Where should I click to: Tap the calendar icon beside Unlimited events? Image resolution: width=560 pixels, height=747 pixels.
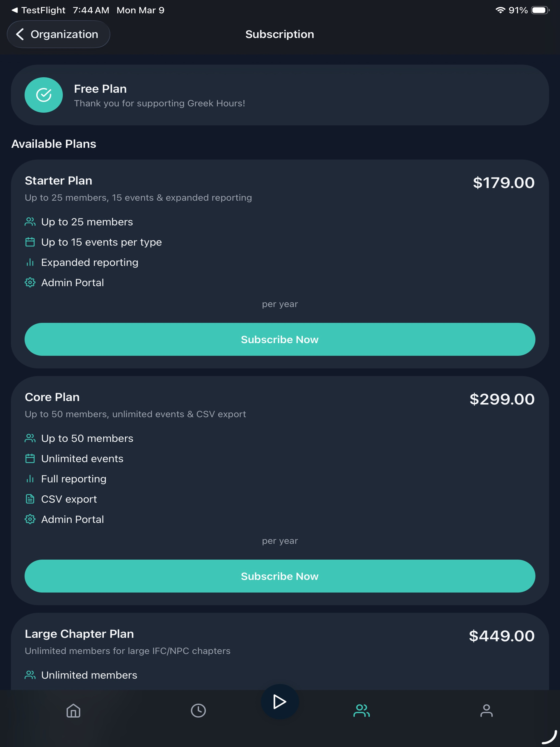(x=30, y=459)
